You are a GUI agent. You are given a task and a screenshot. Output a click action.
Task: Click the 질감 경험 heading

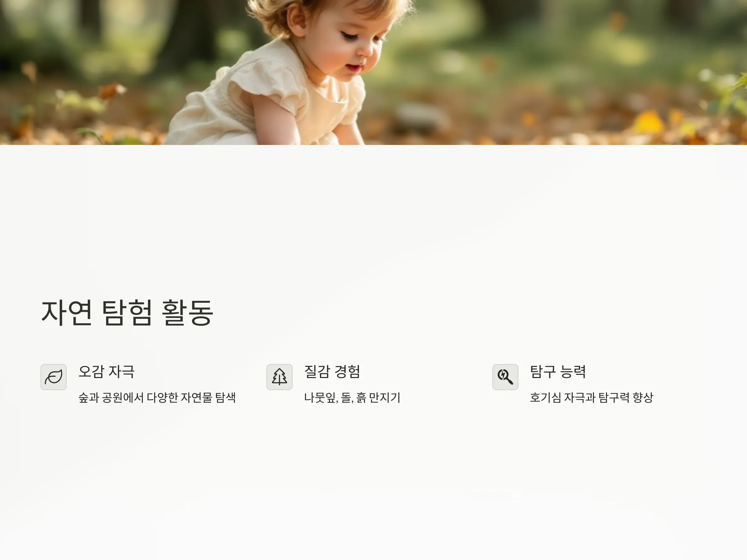point(332,372)
